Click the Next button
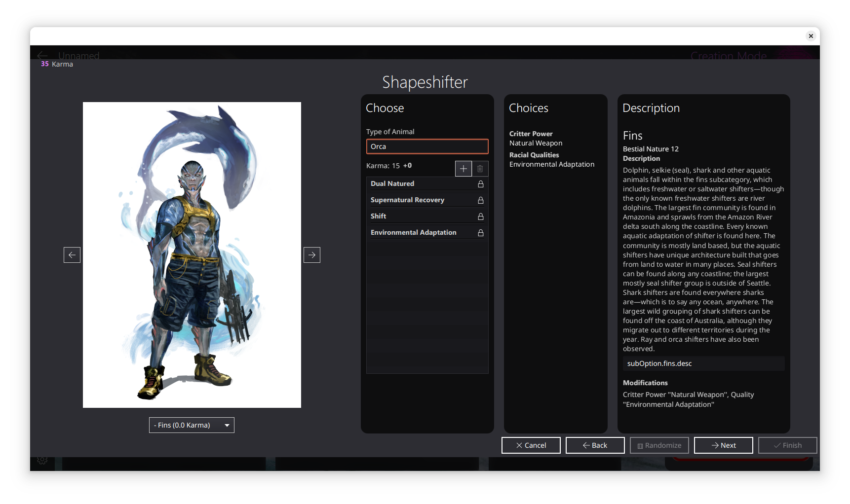This screenshot has width=850, height=504. [x=724, y=445]
